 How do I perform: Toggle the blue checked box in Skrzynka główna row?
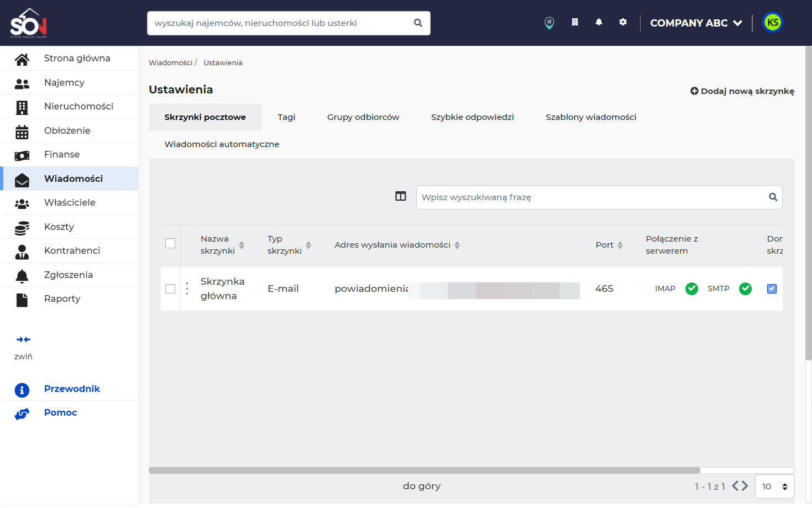[772, 289]
